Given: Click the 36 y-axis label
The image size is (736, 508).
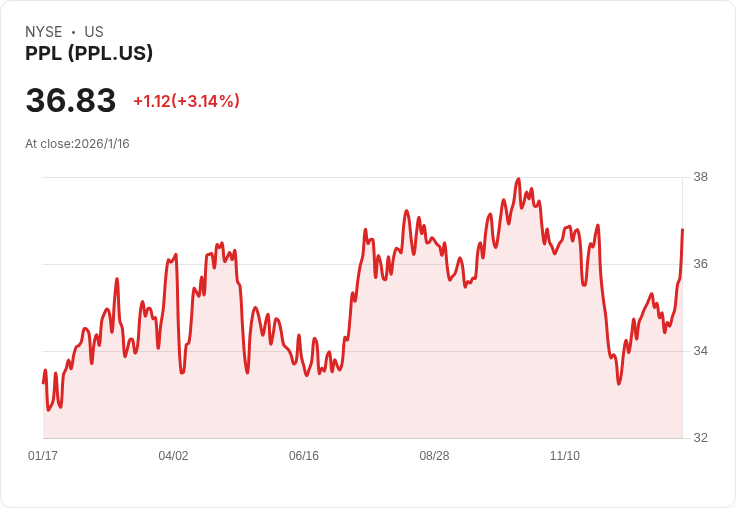Looking at the screenshot, I should tap(700, 264).
